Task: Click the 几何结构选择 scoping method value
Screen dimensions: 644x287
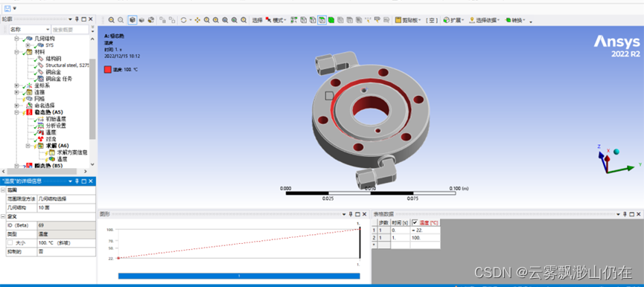Action: pos(66,199)
